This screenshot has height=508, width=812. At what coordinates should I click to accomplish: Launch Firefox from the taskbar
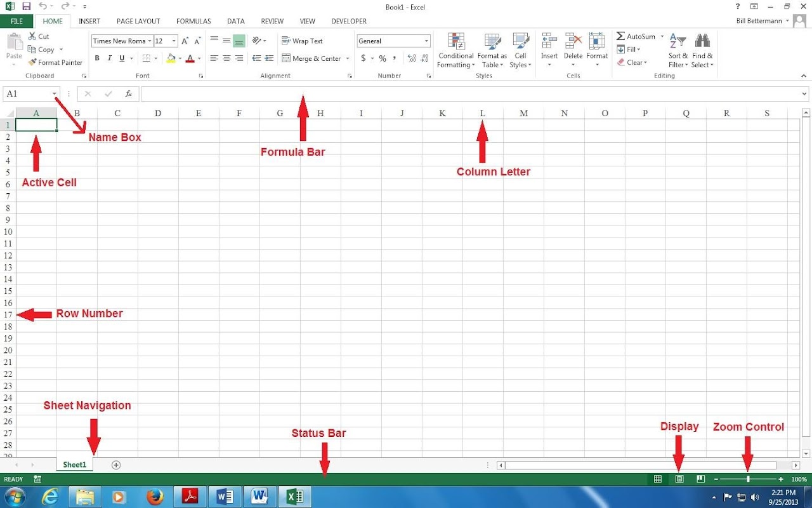pos(155,497)
